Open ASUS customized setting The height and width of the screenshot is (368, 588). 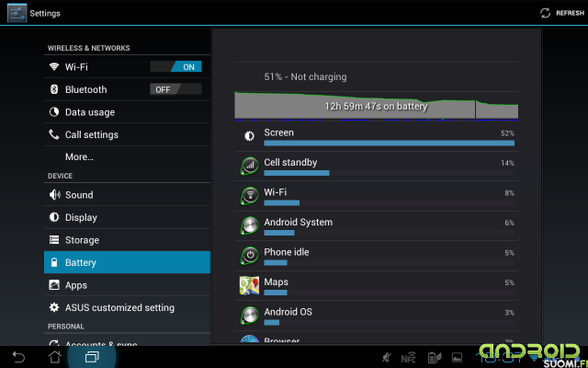point(127,307)
